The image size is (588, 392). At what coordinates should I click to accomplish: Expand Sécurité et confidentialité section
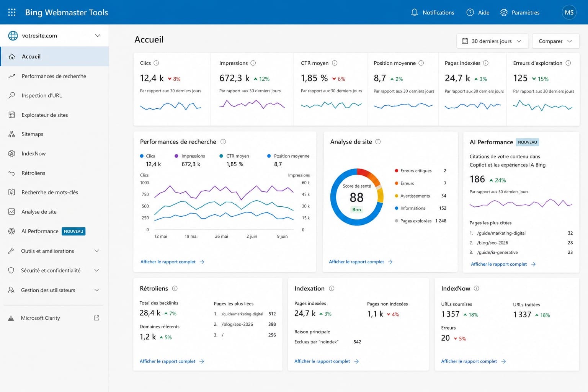(x=54, y=270)
